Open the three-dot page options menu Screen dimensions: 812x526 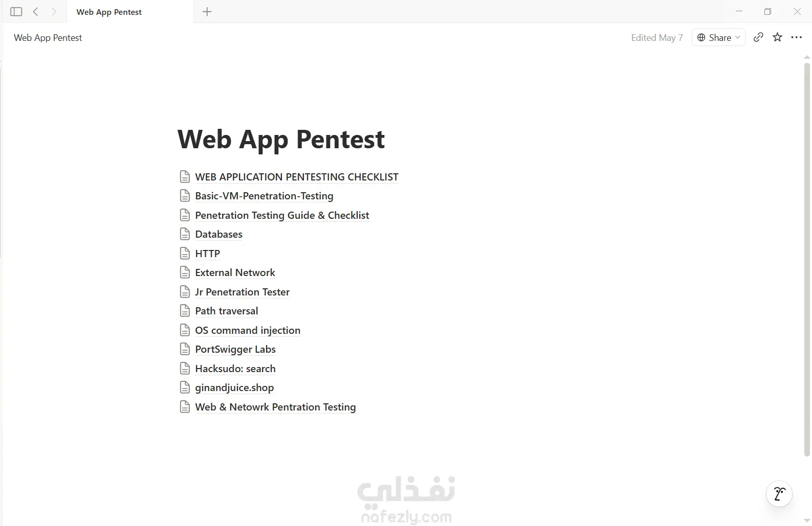tap(797, 37)
